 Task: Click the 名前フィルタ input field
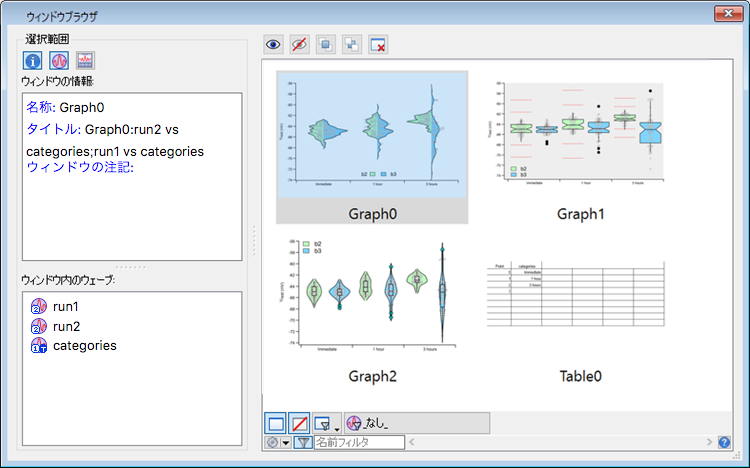[x=359, y=442]
